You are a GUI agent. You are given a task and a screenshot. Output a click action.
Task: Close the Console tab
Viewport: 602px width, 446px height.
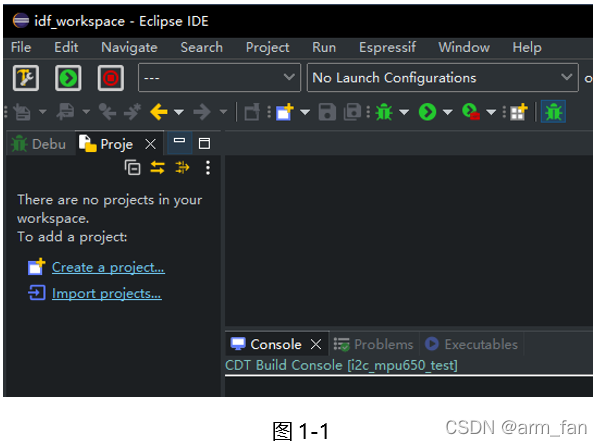[x=316, y=344]
